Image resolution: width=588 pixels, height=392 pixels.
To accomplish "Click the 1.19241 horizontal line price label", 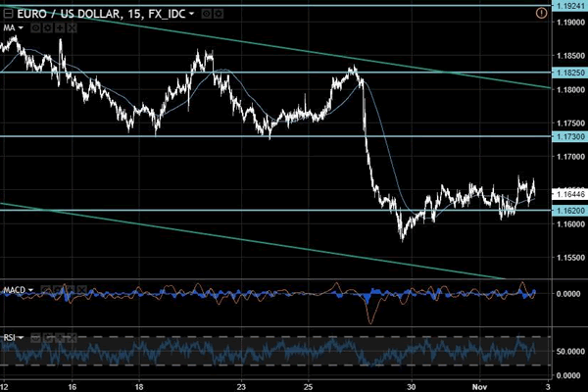I will point(570,6).
